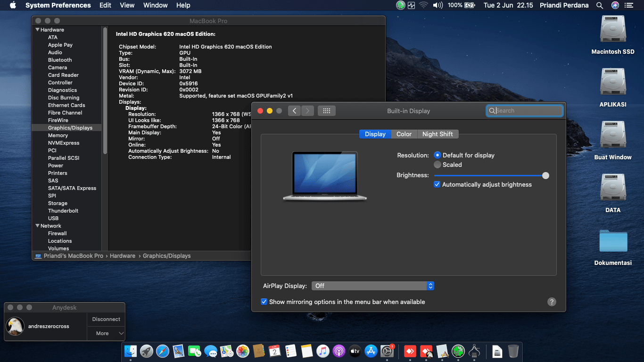Open Notes from the dock
Image resolution: width=644 pixels, height=362 pixels.
pos(306,351)
